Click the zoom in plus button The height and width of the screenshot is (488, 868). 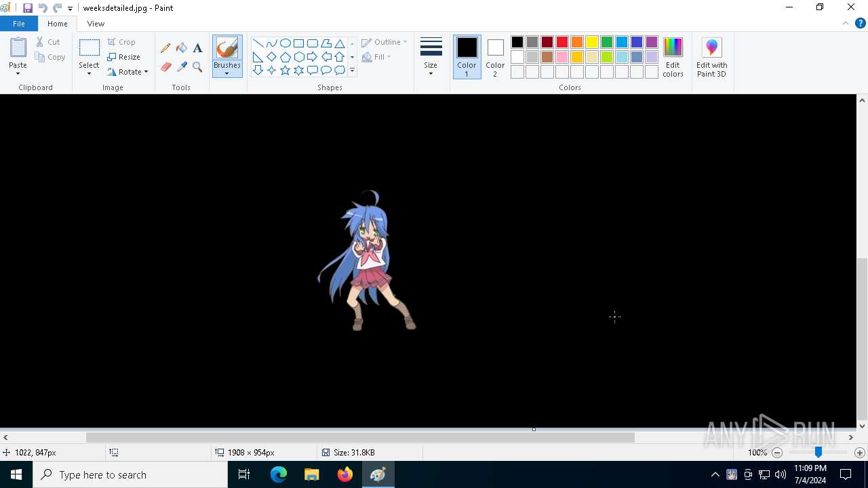pos(860,453)
